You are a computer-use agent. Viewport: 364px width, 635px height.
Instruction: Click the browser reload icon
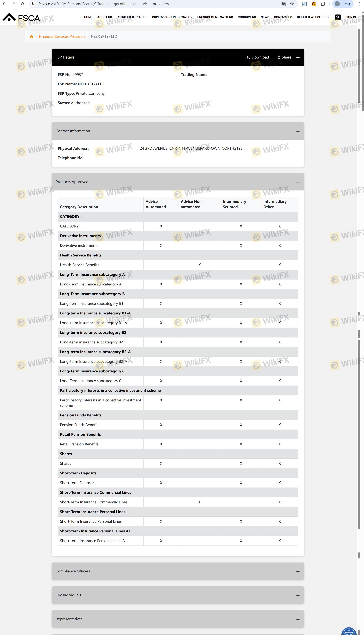tap(22, 4)
